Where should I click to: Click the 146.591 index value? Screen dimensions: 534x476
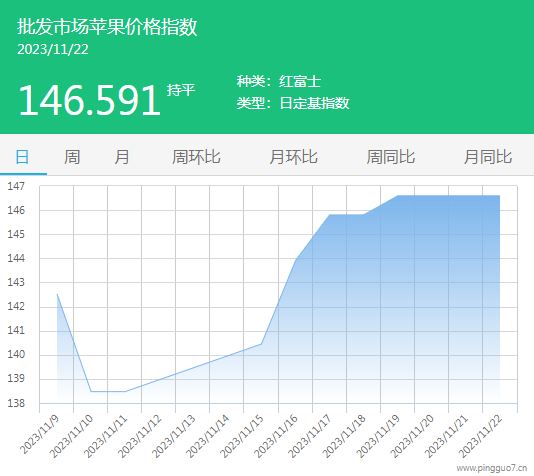(89, 100)
